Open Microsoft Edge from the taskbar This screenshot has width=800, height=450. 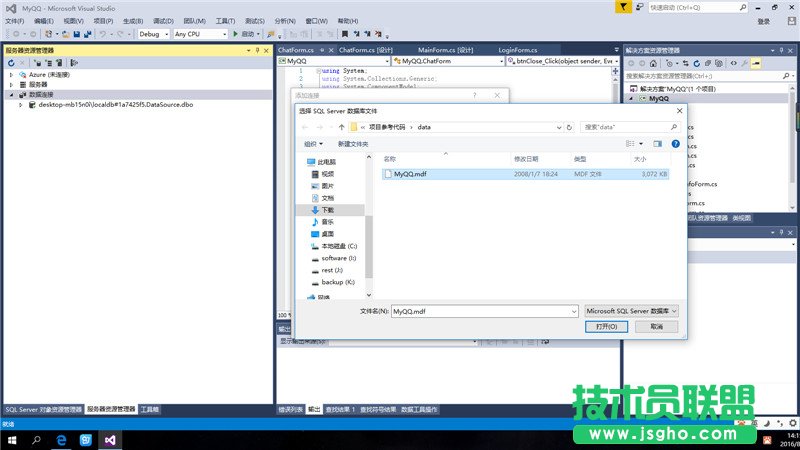point(61,440)
